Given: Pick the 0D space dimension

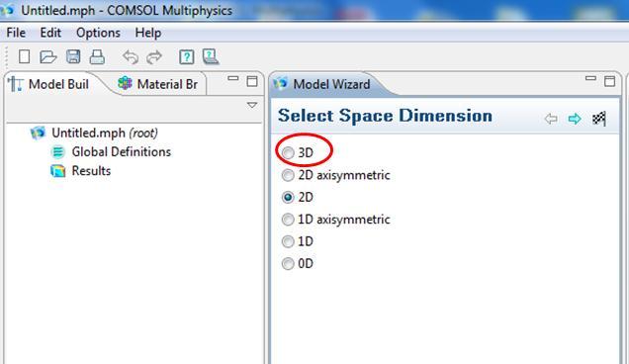Looking at the screenshot, I should (288, 264).
